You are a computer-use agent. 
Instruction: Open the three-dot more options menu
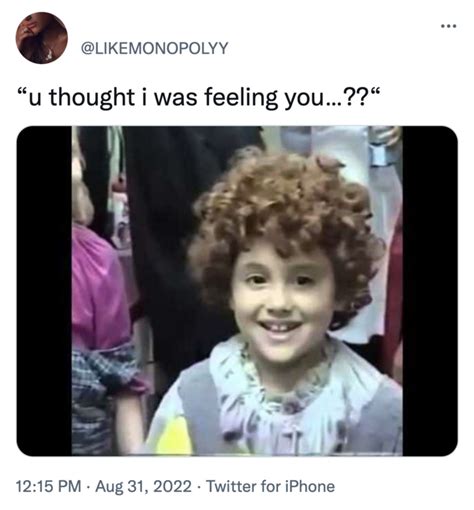click(x=448, y=26)
